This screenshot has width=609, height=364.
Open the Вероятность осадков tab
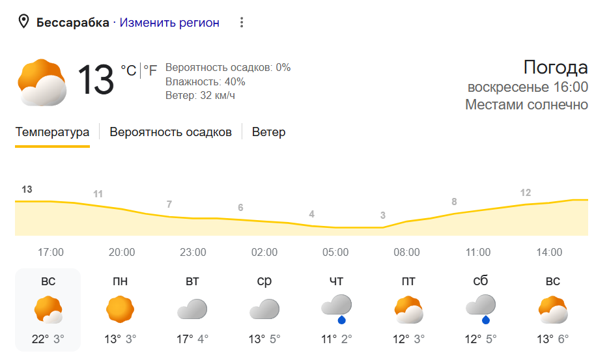[x=171, y=132]
